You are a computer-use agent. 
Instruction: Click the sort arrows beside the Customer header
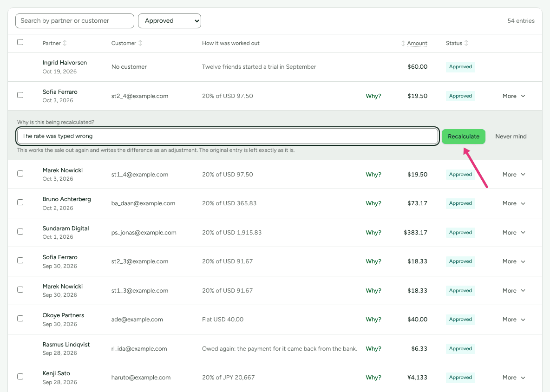point(140,43)
